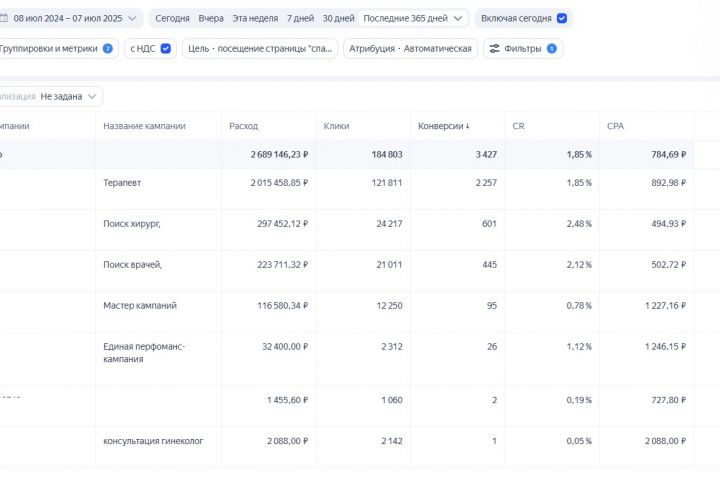Toggle the 'с НДС' checkbox
Viewport: 720px width, 480px height.
tap(165, 48)
